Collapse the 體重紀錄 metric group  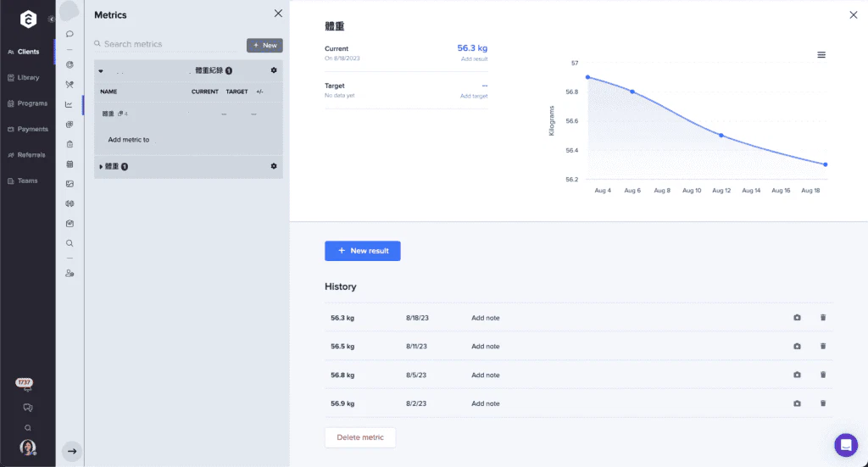point(101,71)
